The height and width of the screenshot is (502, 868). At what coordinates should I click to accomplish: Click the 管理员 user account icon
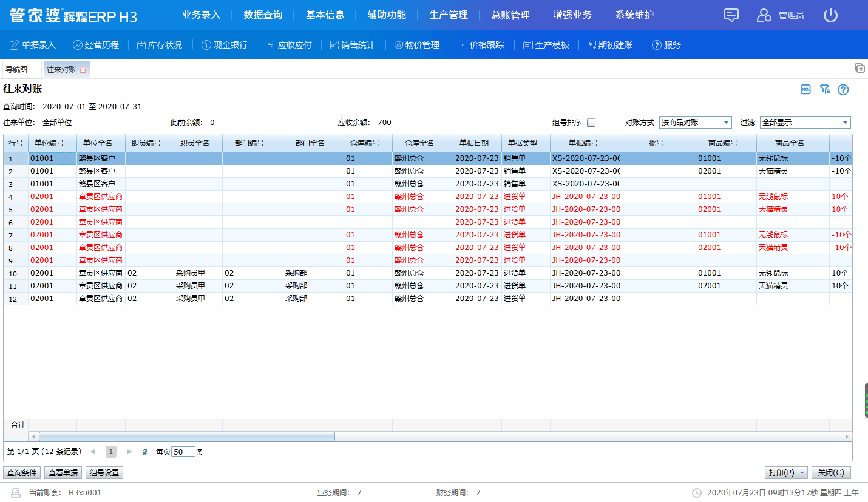coord(764,15)
